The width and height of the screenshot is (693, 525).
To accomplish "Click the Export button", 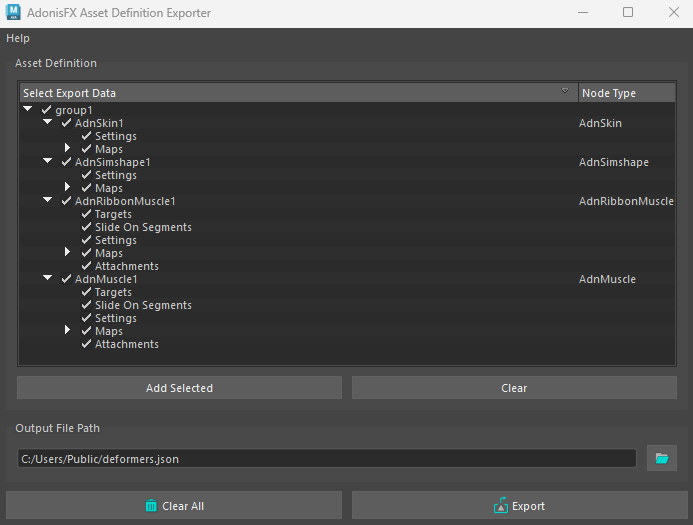I will [x=519, y=506].
